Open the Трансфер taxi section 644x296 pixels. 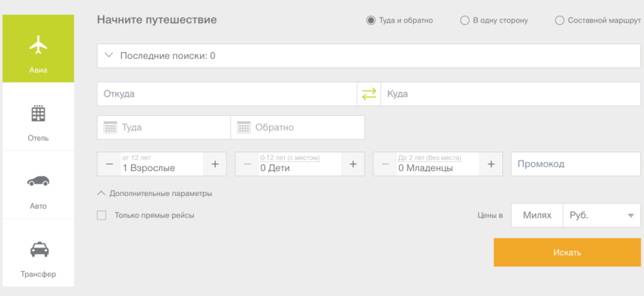coord(38,253)
